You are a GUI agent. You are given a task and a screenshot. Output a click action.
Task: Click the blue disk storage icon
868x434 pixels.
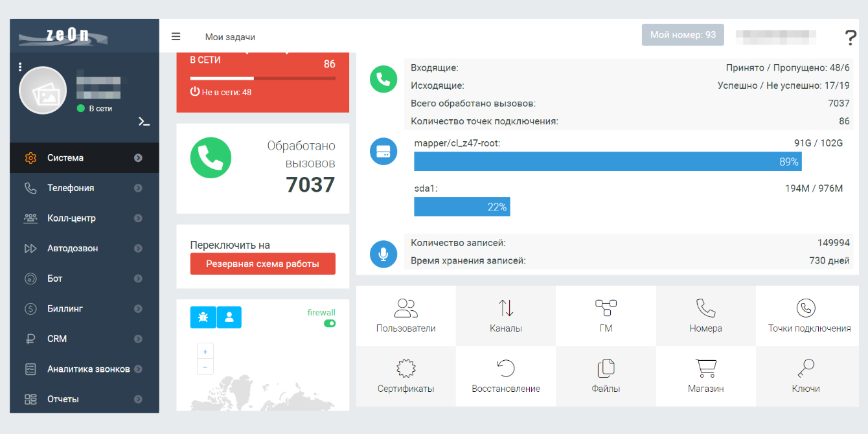pyautogui.click(x=383, y=152)
